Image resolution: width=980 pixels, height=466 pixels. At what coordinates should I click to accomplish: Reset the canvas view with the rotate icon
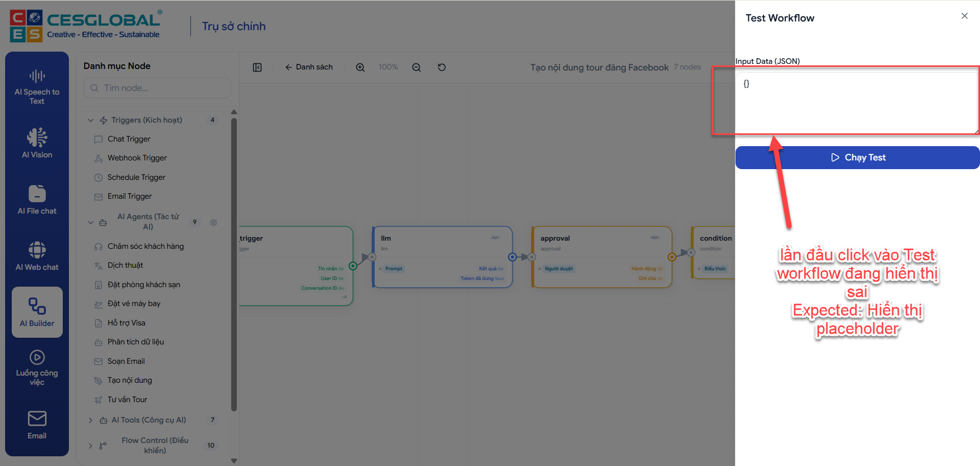tap(442, 67)
